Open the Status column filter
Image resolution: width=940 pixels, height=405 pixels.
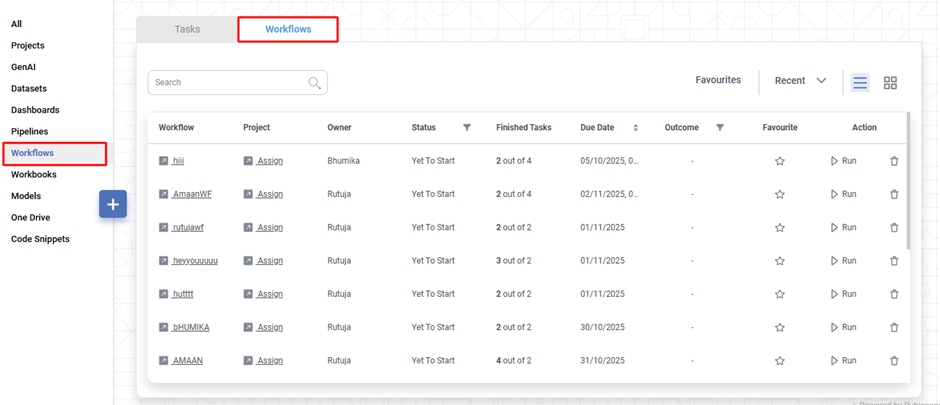pyautogui.click(x=467, y=128)
